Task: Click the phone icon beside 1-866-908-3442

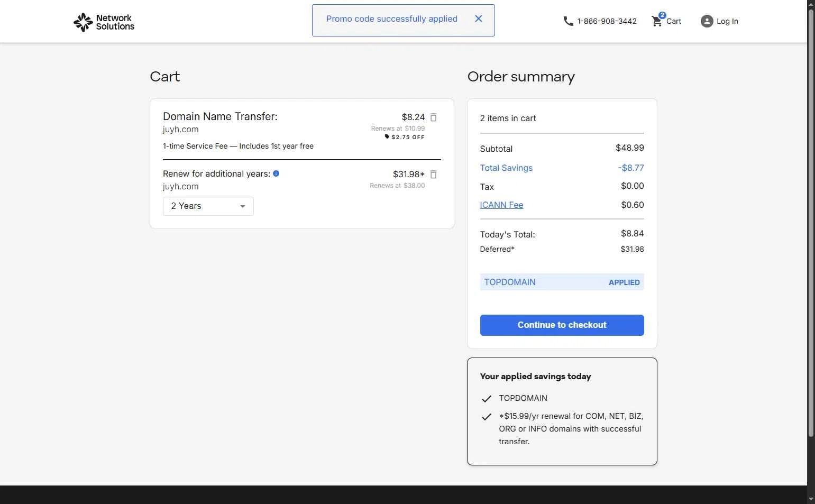Action: tap(568, 21)
